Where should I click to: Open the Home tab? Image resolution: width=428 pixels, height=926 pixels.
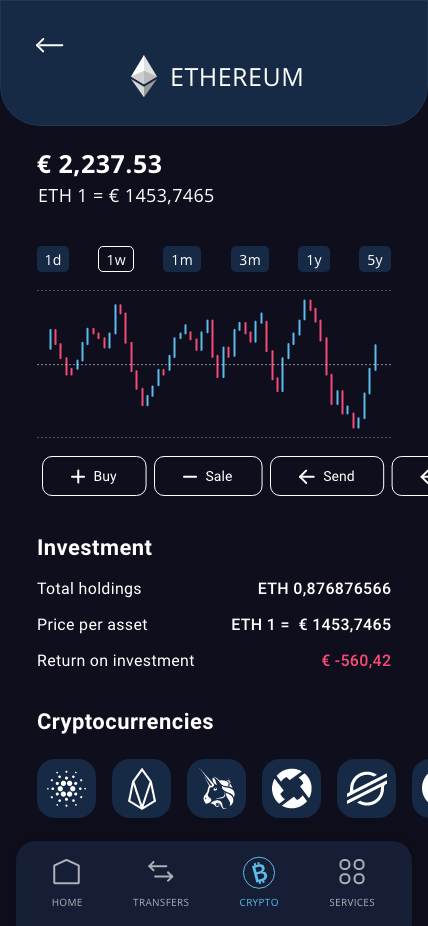click(x=67, y=883)
